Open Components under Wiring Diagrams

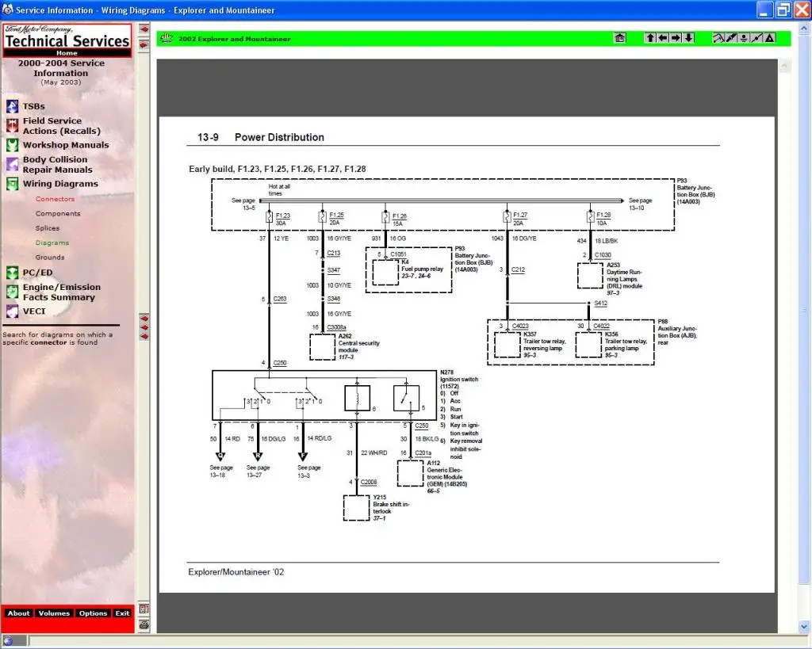point(58,213)
